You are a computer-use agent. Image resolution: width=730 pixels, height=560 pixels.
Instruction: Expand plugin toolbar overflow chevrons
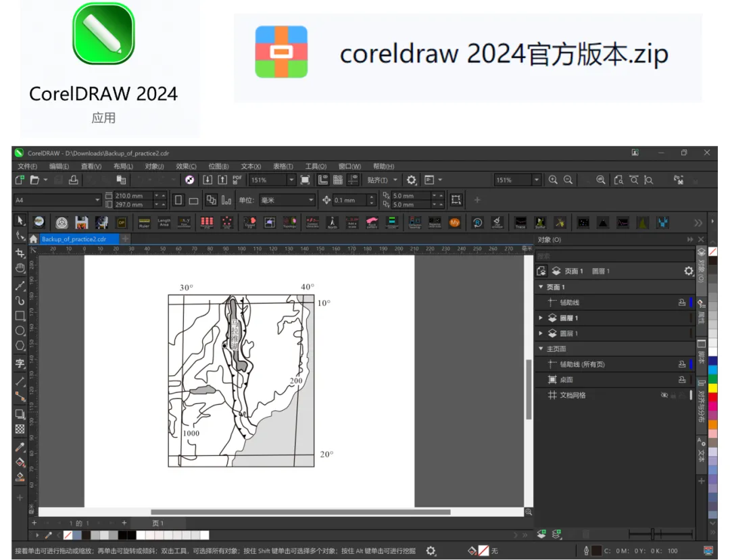pos(698,223)
